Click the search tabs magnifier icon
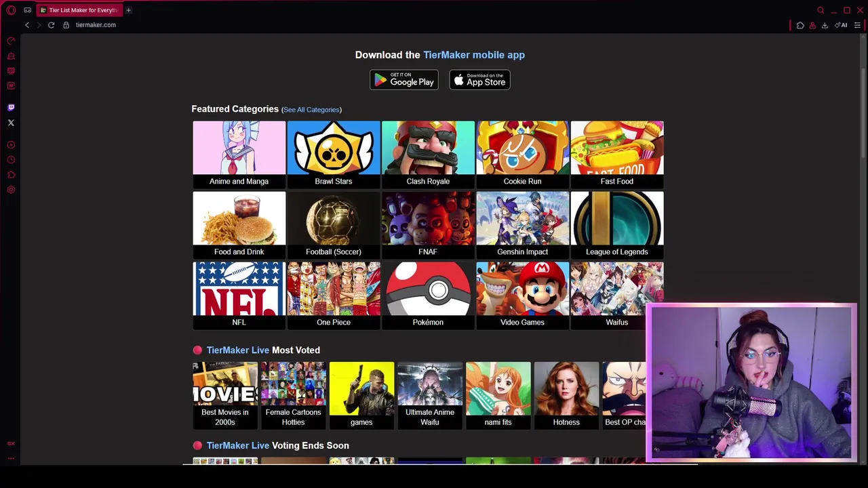868x488 pixels. [x=821, y=10]
